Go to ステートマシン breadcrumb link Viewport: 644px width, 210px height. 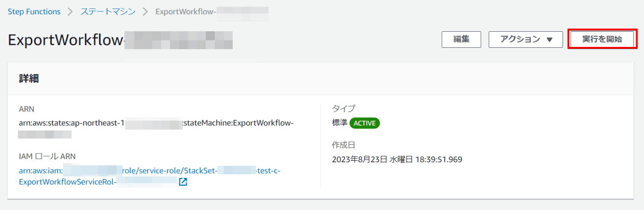108,11
